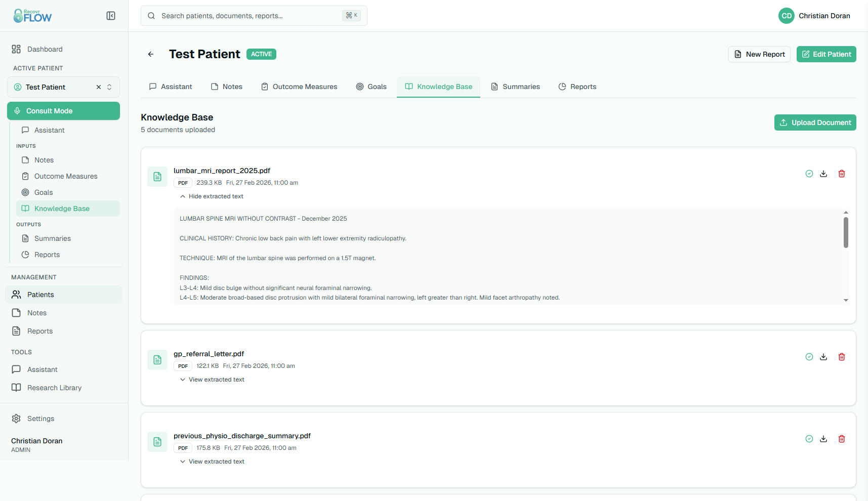Screen dimensions: 868x501
Task: Remove Test Patient using the X in the selector
Action: click(98, 87)
